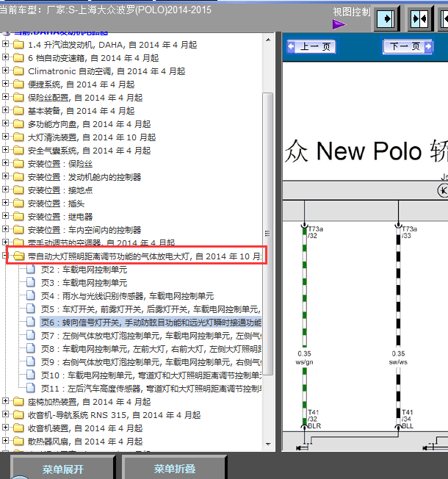Click the 0.35 ws/gn wire label
448x479 pixels.
(x=305, y=358)
